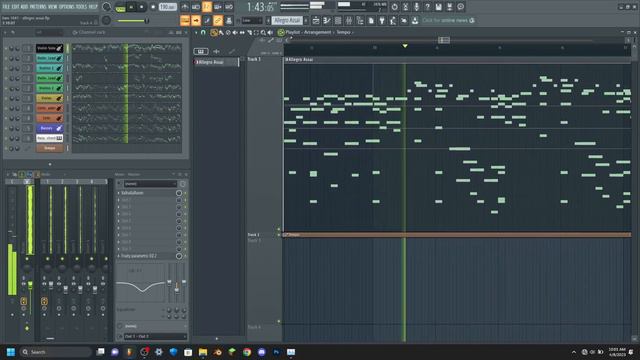Select the playlist Mute tool
640x360 pixels.
(235, 32)
